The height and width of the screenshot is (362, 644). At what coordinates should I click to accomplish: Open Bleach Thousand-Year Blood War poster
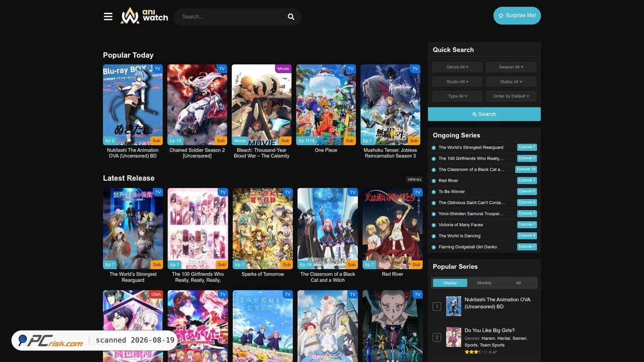pos(262,105)
